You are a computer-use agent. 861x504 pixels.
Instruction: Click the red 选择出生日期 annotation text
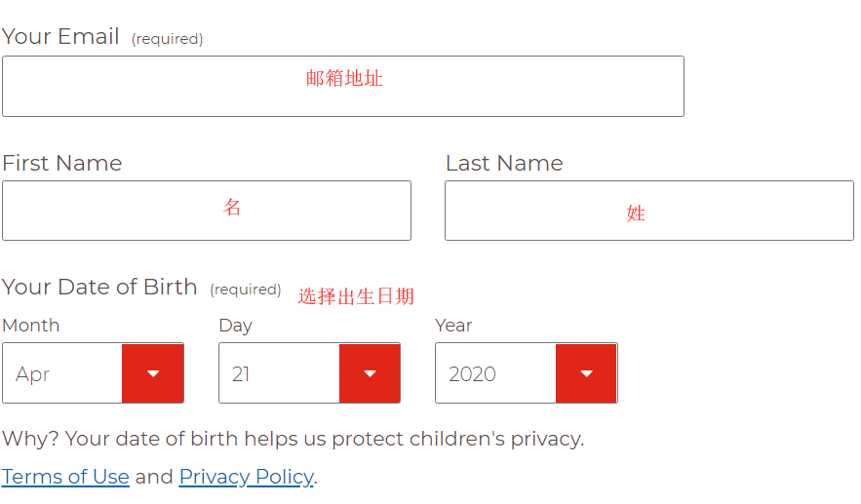point(356,296)
